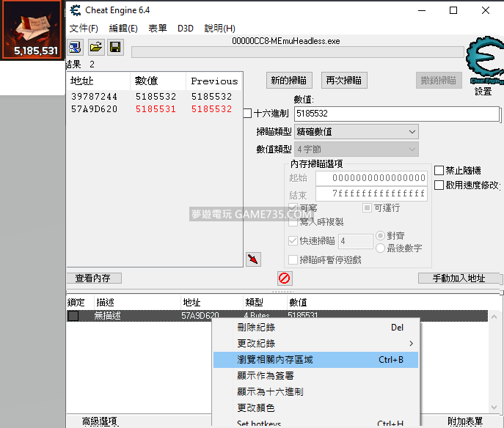Click the Cheat Engine logo settings icon
504x428 pixels.
click(483, 64)
